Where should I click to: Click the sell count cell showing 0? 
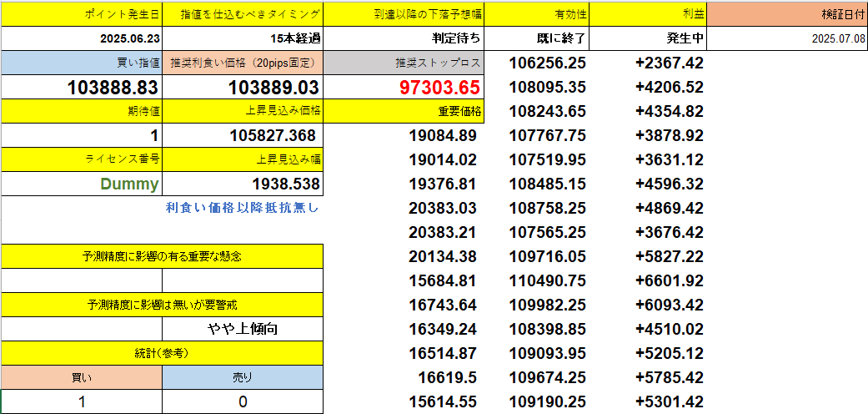click(x=243, y=401)
